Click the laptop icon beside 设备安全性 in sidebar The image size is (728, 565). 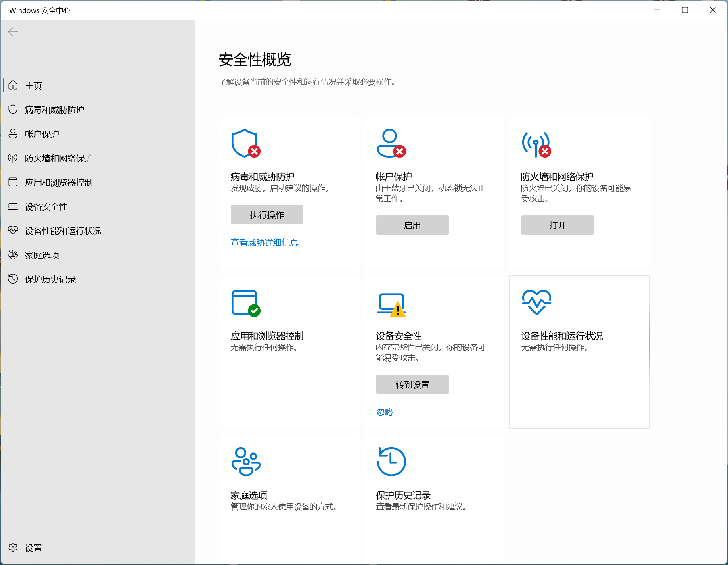pos(13,206)
